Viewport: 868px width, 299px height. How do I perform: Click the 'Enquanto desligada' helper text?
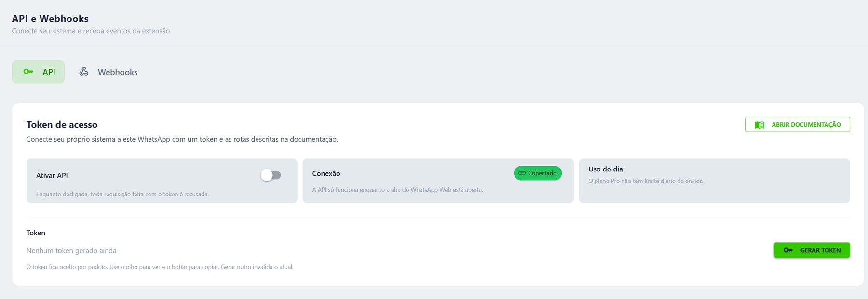click(x=122, y=195)
